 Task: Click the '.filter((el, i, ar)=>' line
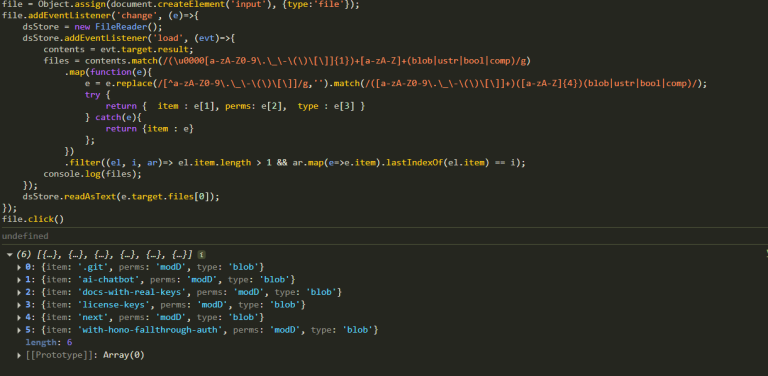[x=294, y=163]
